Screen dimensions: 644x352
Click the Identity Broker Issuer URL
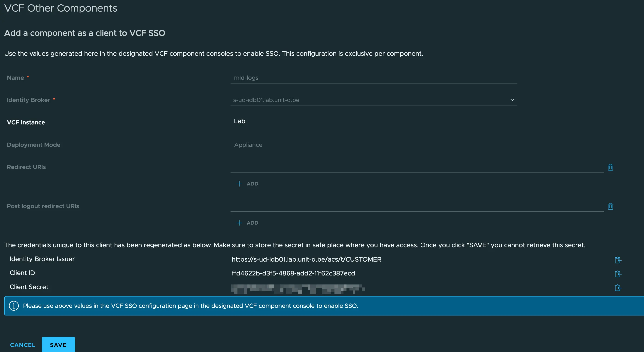[x=307, y=259]
